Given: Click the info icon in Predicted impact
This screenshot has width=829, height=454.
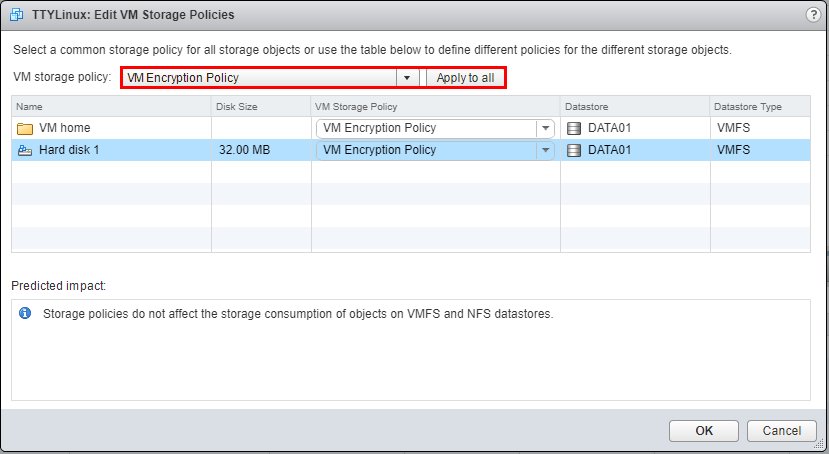Looking at the screenshot, I should (x=26, y=313).
